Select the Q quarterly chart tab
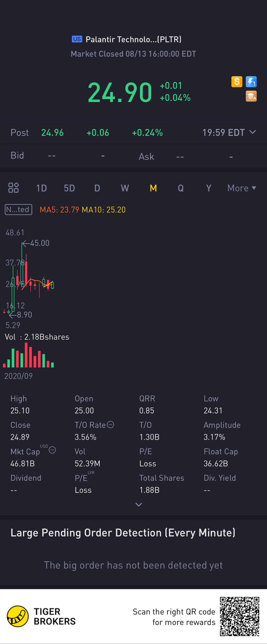The height and width of the screenshot is (644, 267). click(x=181, y=188)
